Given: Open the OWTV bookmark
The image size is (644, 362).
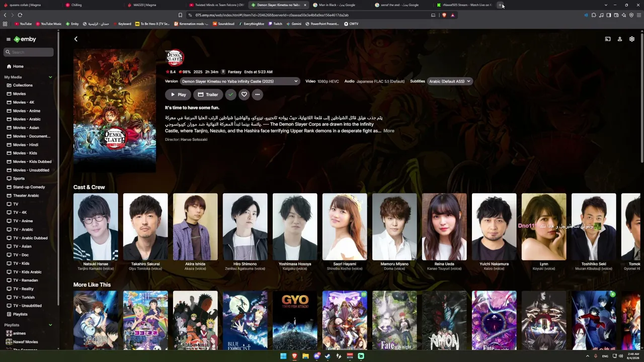Looking at the screenshot, I should click(x=351, y=24).
